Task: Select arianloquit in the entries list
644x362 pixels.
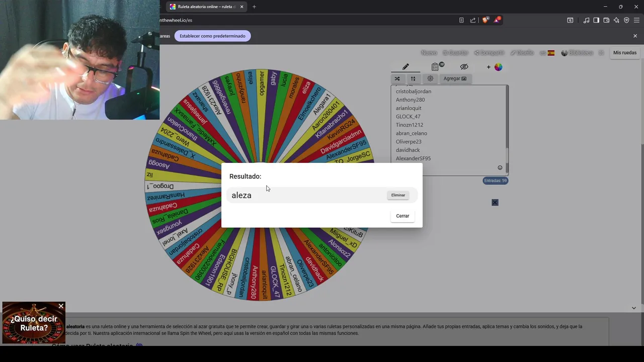Action: pyautogui.click(x=409, y=108)
